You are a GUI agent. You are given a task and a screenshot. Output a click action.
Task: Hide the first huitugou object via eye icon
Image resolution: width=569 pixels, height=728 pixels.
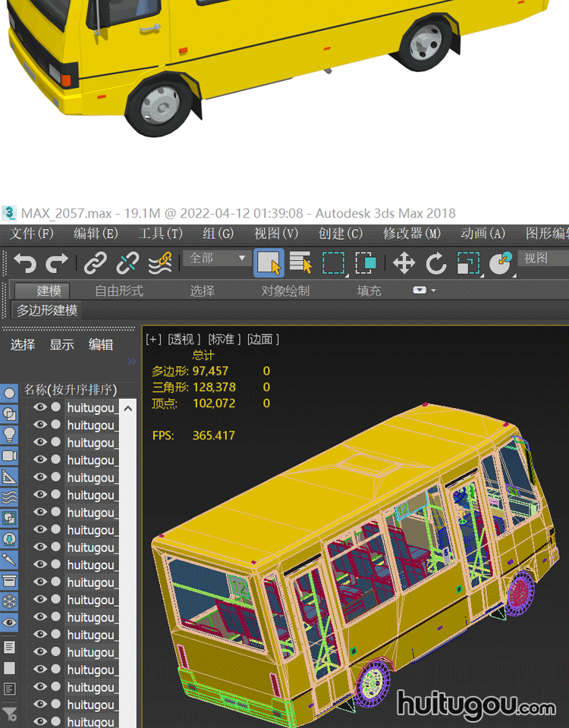[x=40, y=407]
